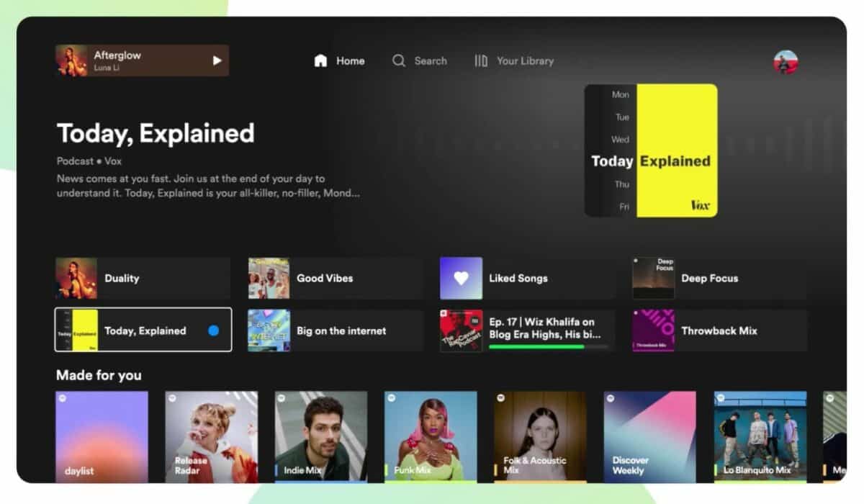Screen dimensions: 864x504
Task: Click the podcast description paragraph
Action: point(208,186)
